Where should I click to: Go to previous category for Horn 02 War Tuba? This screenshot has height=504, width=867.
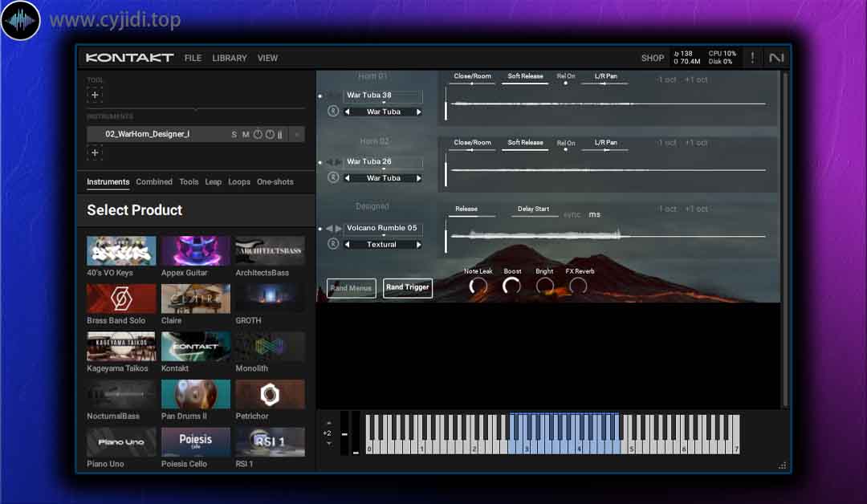coord(348,178)
